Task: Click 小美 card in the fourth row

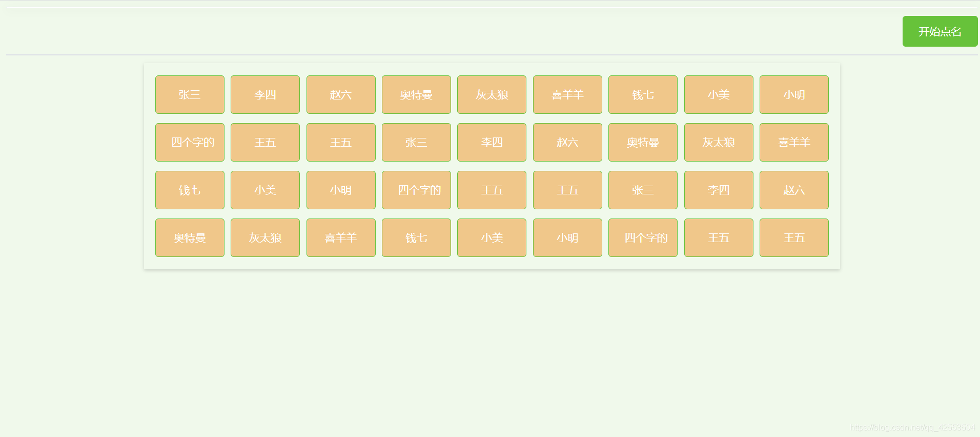Action: (492, 237)
